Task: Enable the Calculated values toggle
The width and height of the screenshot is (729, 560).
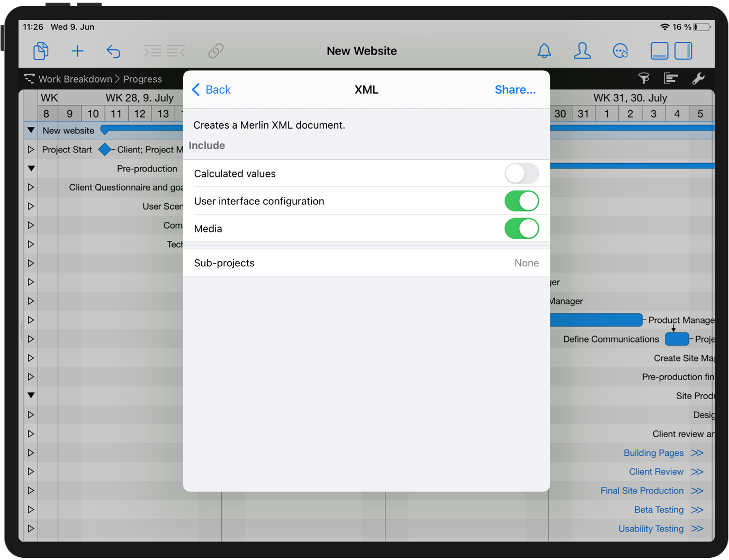Action: [522, 173]
